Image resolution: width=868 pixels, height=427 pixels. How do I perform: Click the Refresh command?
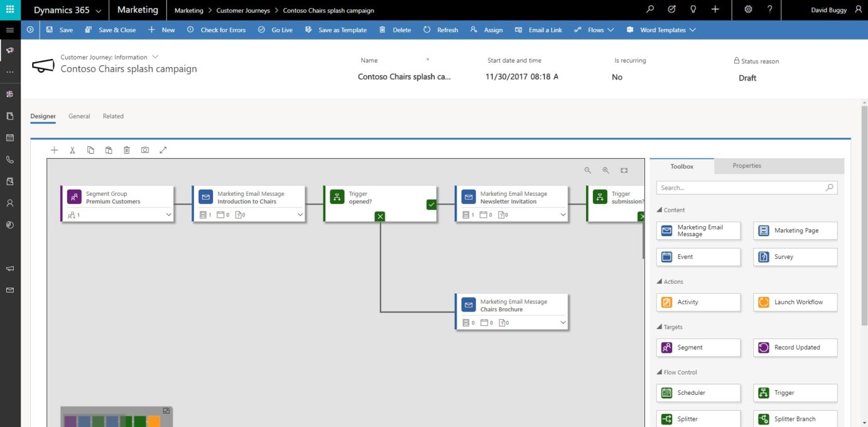point(440,30)
